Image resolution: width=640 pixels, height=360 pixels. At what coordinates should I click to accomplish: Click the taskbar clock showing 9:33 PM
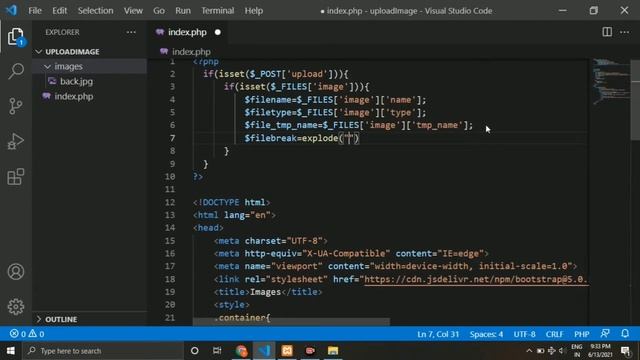pyautogui.click(x=600, y=351)
